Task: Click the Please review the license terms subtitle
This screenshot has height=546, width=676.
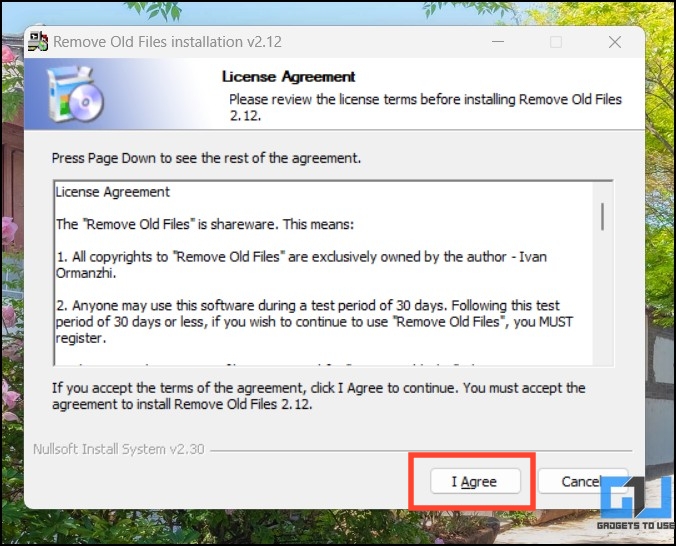Action: point(425,107)
